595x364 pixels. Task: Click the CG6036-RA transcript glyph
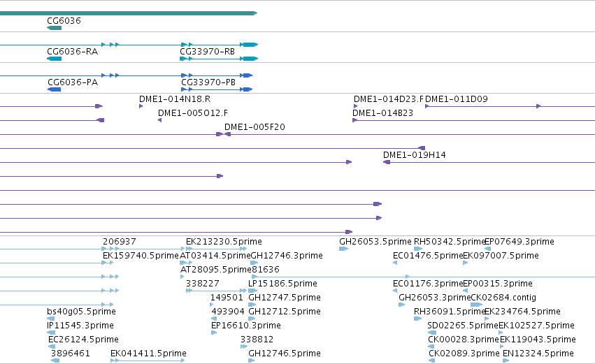click(x=55, y=59)
